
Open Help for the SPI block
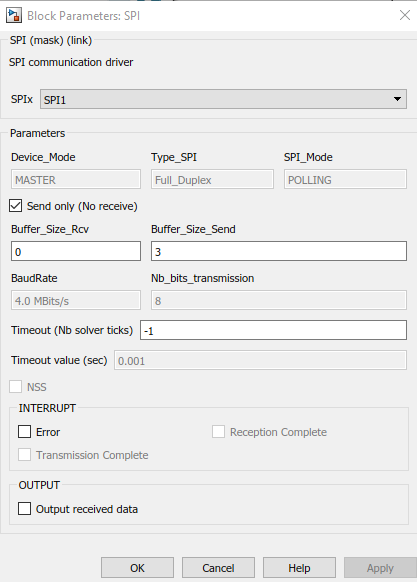[299, 568]
